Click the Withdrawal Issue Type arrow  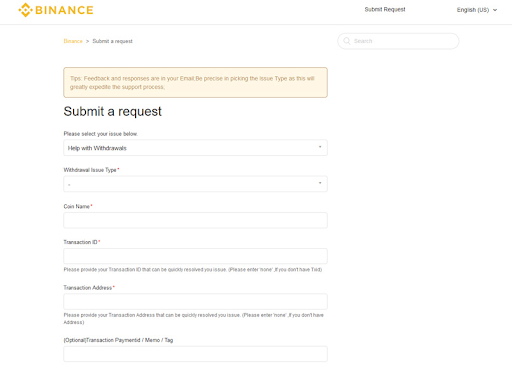320,183
